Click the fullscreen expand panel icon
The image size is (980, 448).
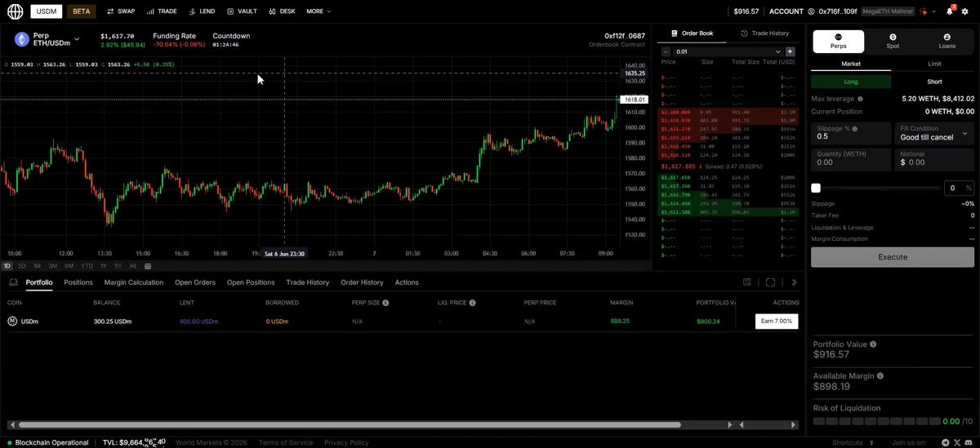(770, 282)
